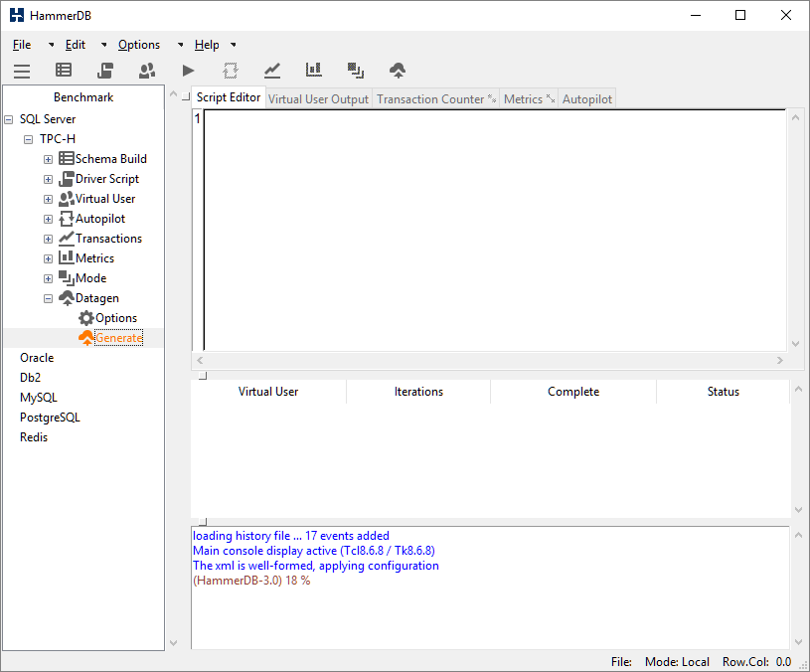Click the console prompt line (HammerDB-3.0)
This screenshot has height=672, width=810.
251,581
